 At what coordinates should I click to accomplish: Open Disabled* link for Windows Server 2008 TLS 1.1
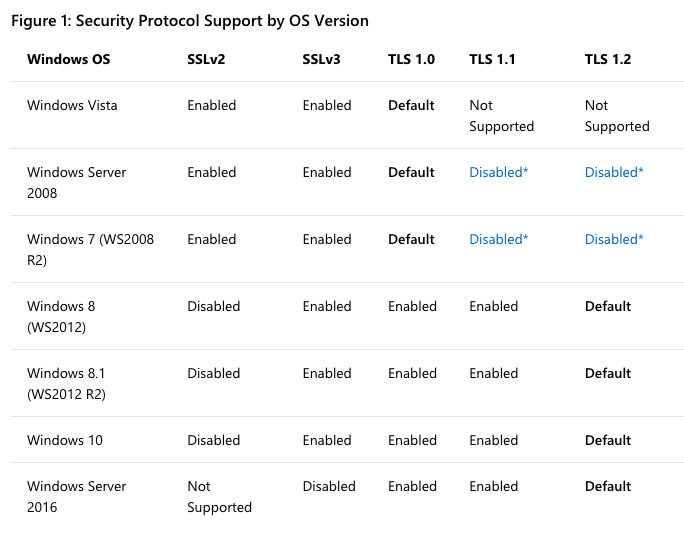coord(499,172)
